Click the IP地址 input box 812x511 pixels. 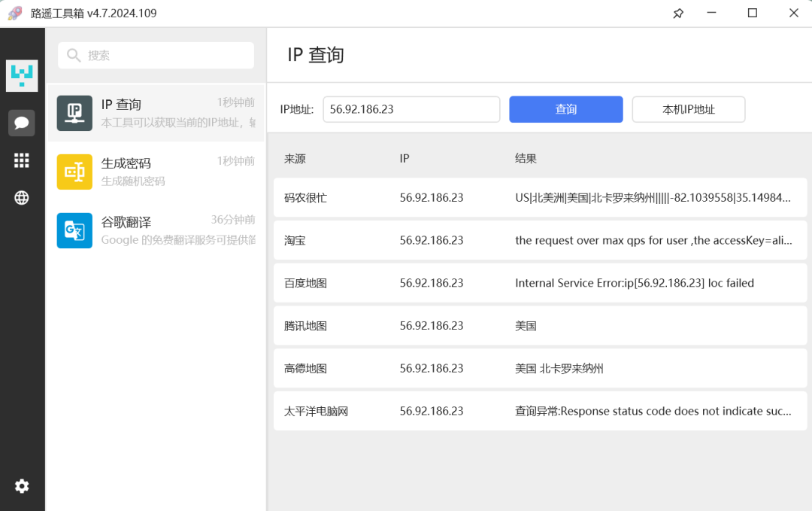coord(412,109)
